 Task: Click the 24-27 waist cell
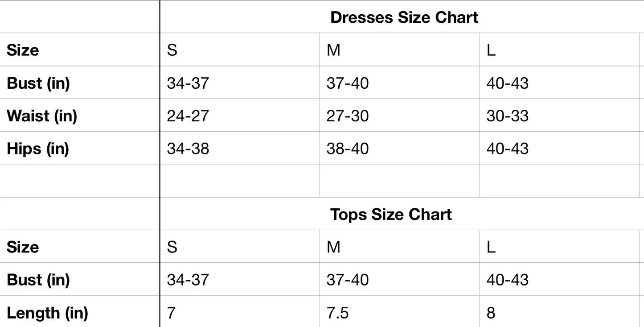point(188,116)
